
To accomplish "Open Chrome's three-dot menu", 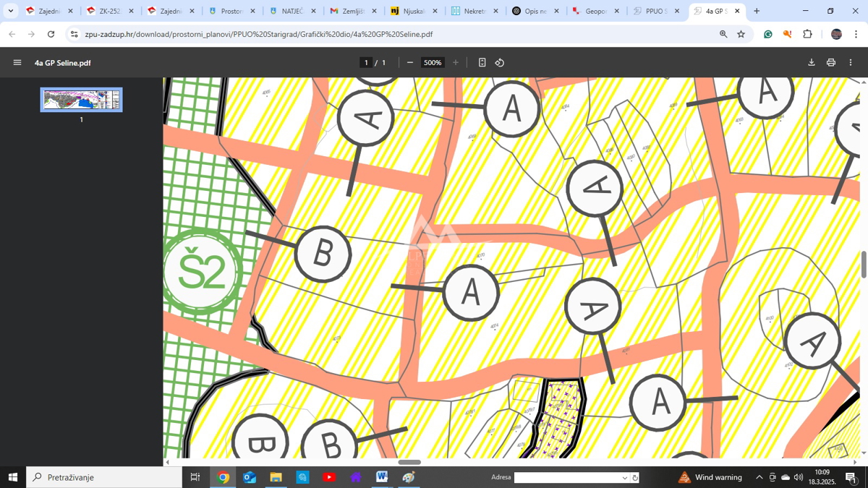I will (856, 34).
